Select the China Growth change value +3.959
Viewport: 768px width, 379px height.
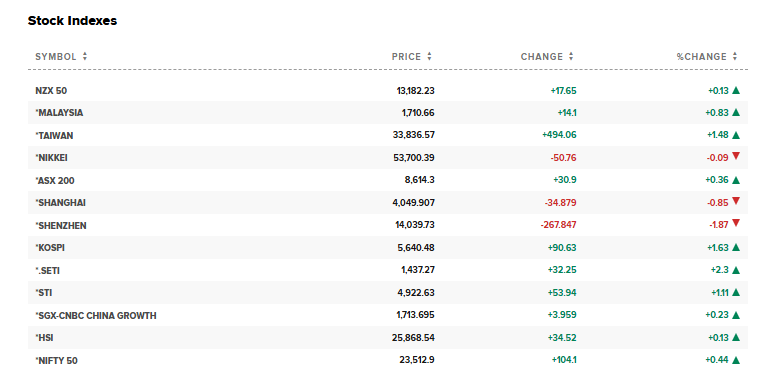click(562, 316)
